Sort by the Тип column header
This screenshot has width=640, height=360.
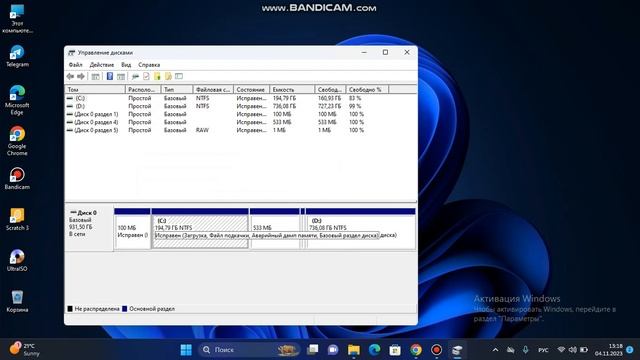point(177,89)
